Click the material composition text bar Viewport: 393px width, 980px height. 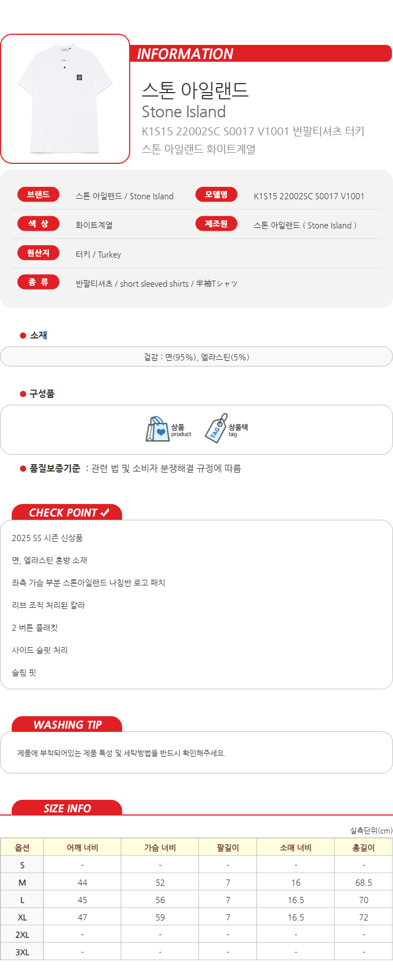(196, 357)
